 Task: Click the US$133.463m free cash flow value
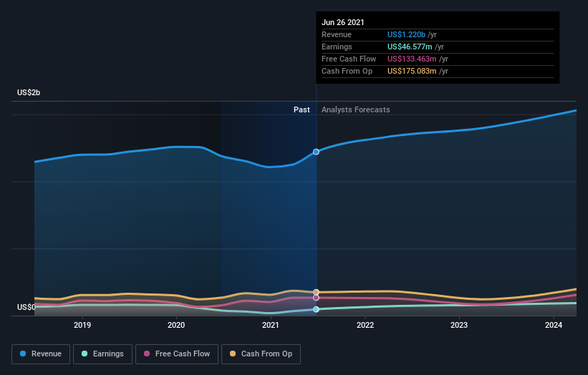[412, 59]
